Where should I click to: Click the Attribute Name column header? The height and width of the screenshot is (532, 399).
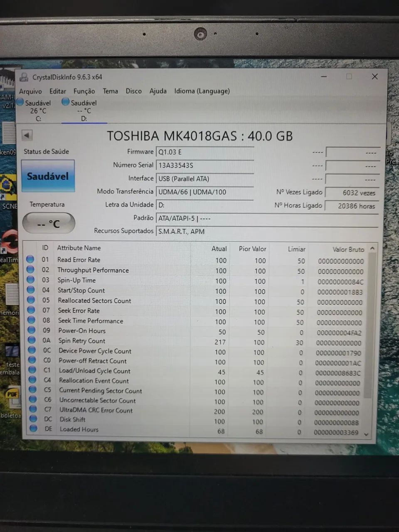79,248
